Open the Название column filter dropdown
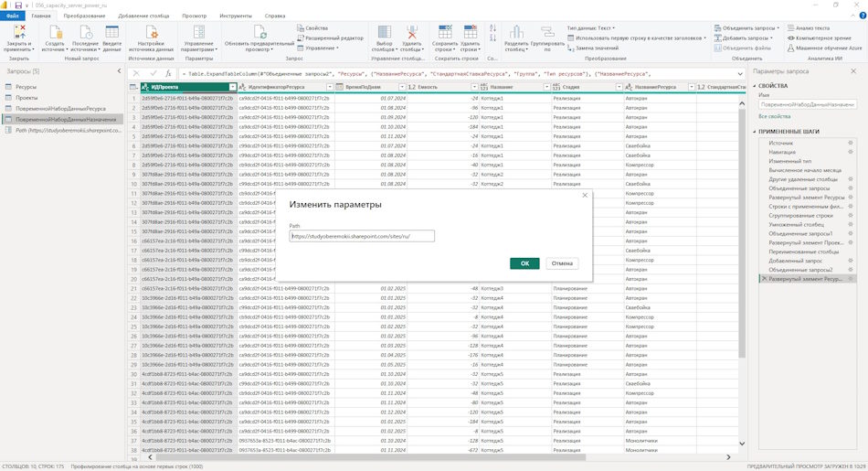The height and width of the screenshot is (471, 868). click(x=546, y=87)
